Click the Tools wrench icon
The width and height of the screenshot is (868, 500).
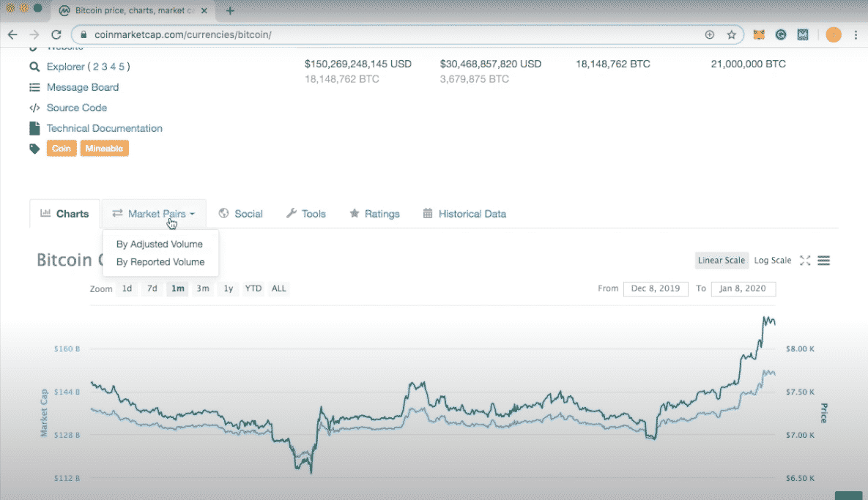point(292,214)
